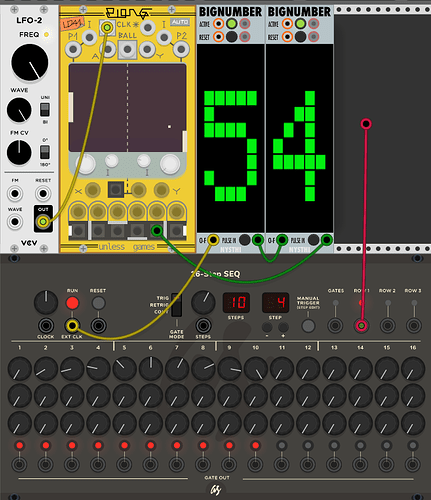Click the sequencer STEPS CV jack
This screenshot has width=431, height=500.
203,325
